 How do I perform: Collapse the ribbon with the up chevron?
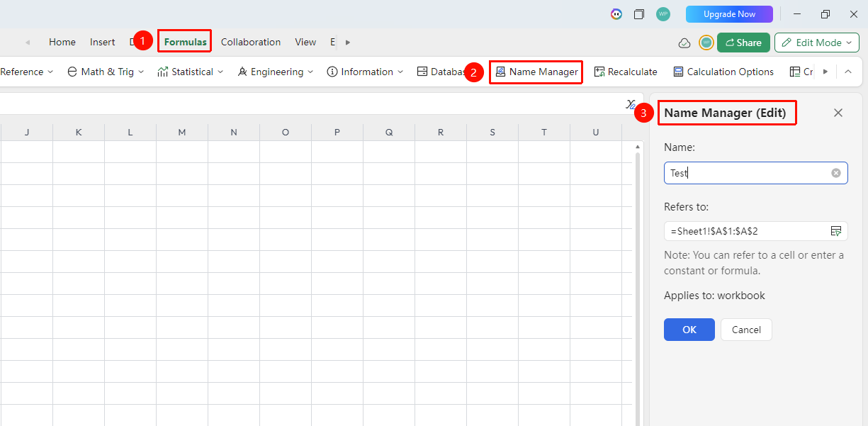click(x=848, y=72)
